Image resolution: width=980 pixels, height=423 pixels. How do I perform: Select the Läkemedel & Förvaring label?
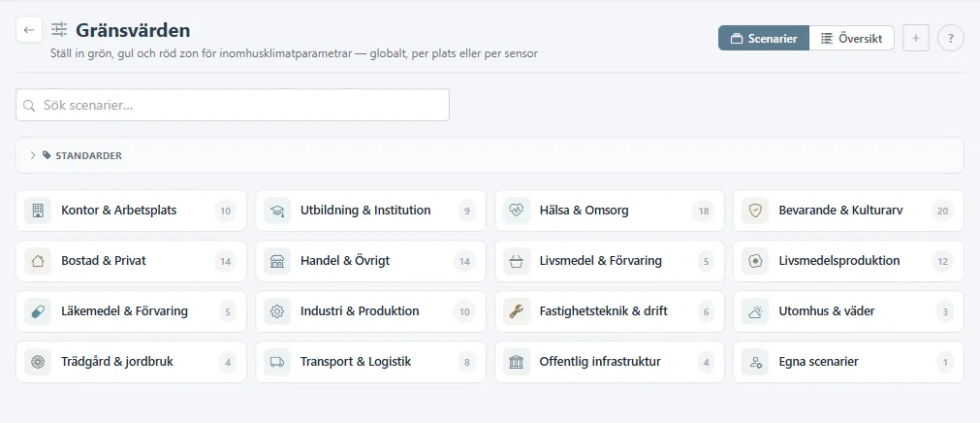click(124, 311)
